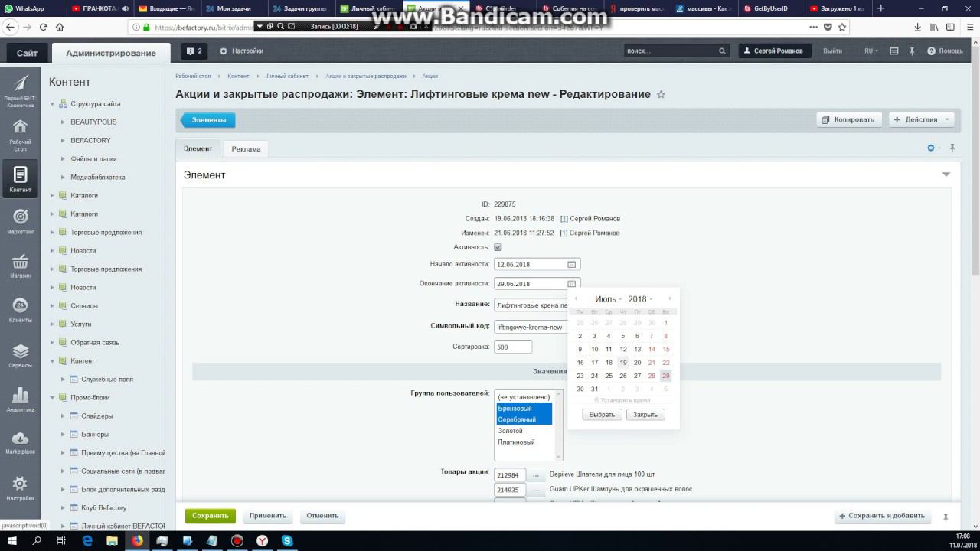Open the RU language dropdown
Image resolution: width=980 pixels, height=551 pixels.
click(x=871, y=51)
